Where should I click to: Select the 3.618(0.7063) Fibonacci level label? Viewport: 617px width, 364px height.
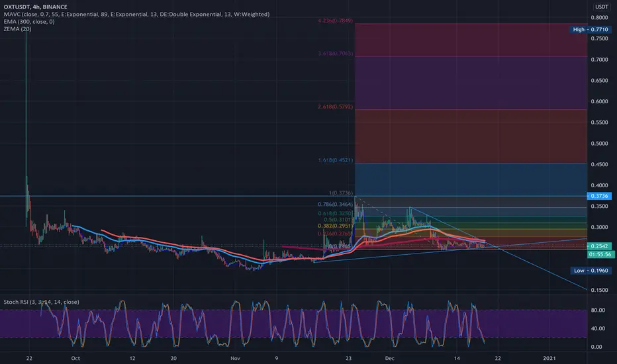[335, 54]
